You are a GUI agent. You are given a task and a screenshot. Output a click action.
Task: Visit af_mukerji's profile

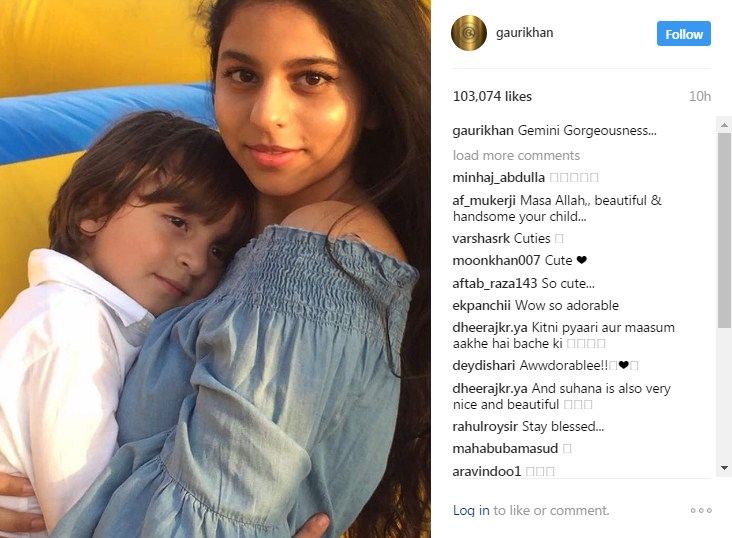point(484,201)
